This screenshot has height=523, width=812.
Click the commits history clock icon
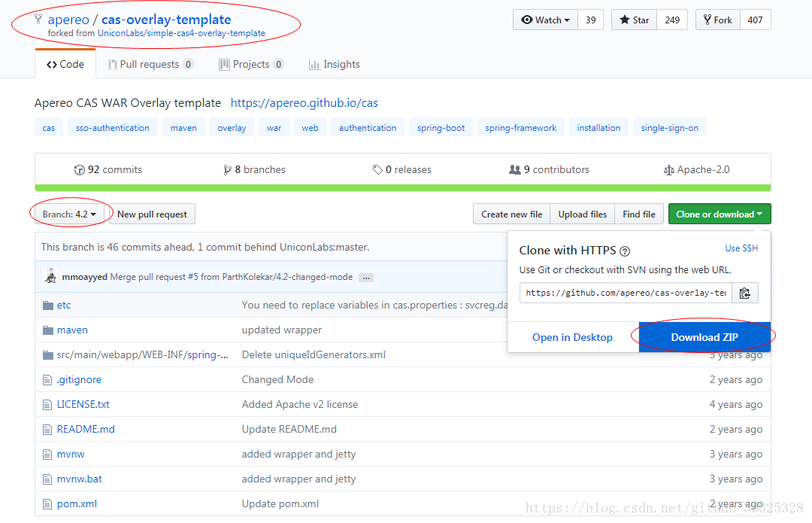coord(79,170)
